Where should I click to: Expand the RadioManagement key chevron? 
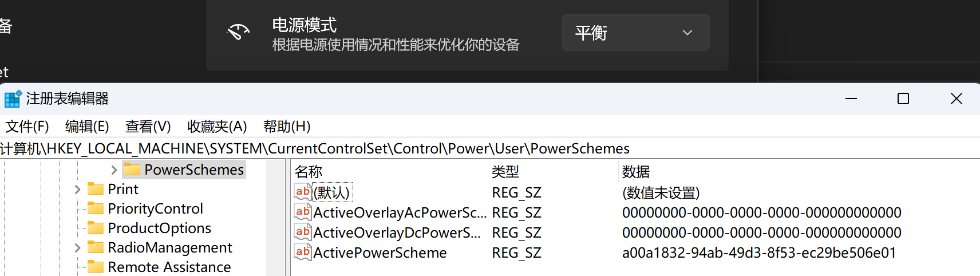pos(77,248)
